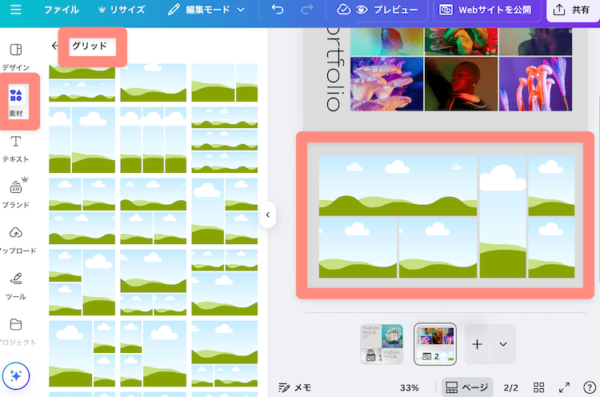Click the 2/2 page counter

[x=510, y=388]
